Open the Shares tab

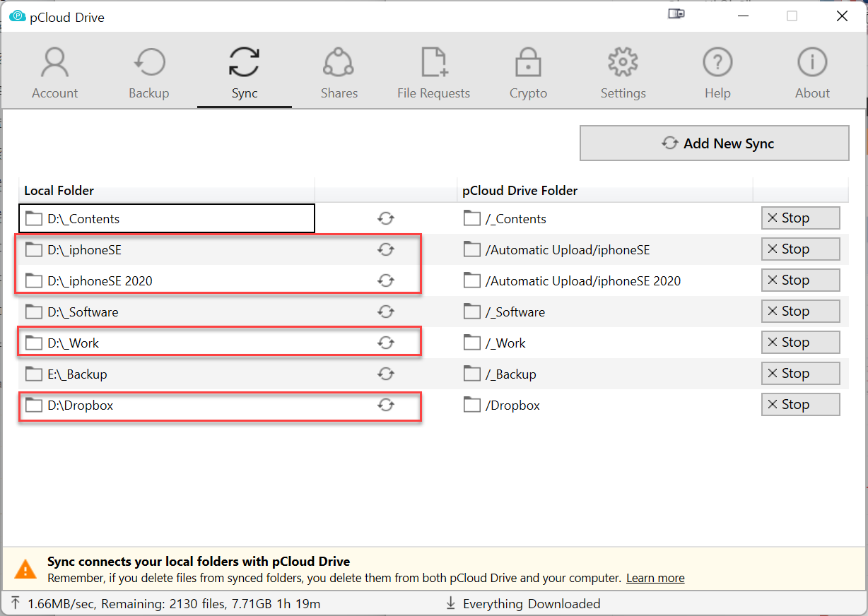pyautogui.click(x=339, y=73)
